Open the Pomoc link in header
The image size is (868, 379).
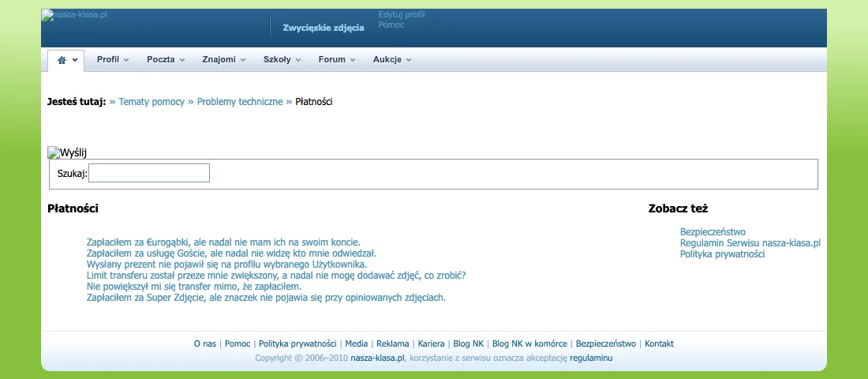391,25
